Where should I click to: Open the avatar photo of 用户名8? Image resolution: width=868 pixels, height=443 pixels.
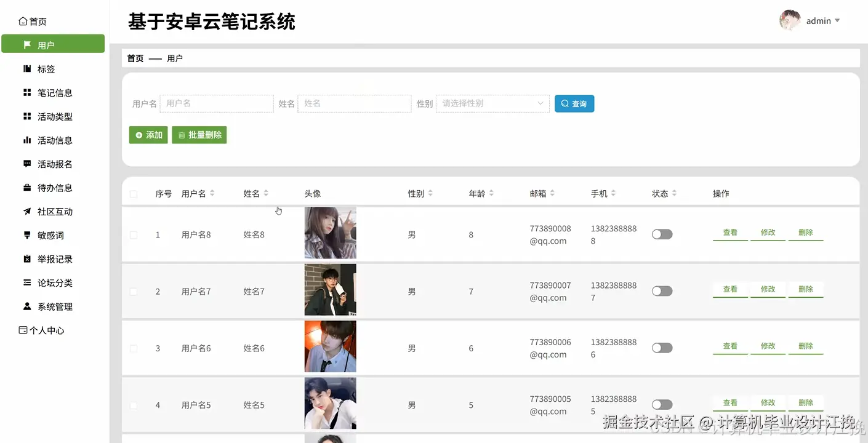tap(331, 233)
